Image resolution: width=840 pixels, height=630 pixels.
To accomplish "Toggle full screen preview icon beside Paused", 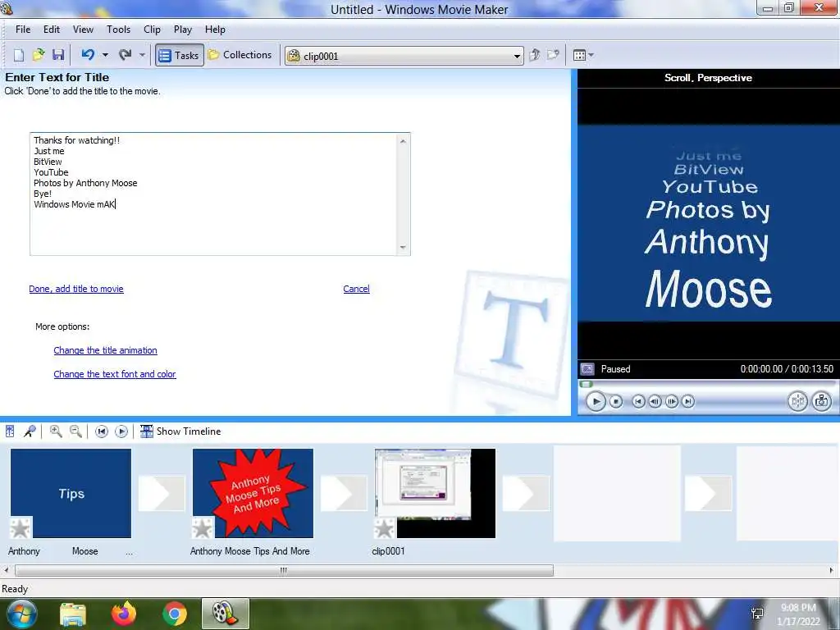I will [587, 369].
